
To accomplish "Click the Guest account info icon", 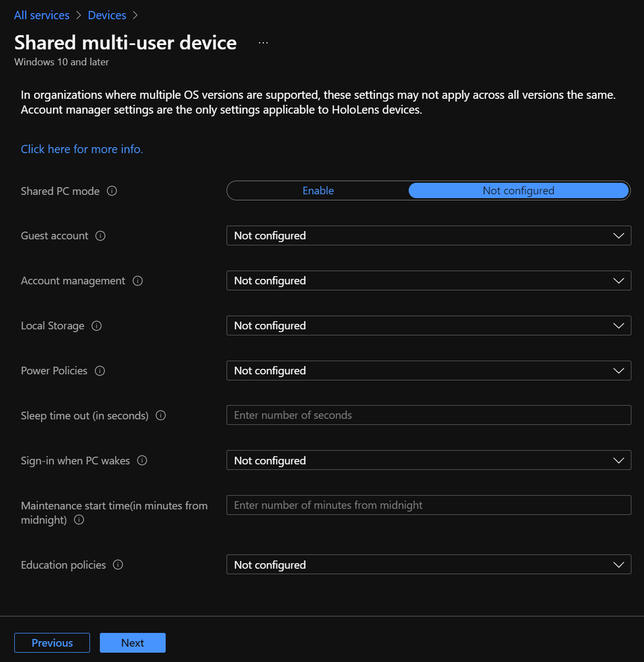I will (x=100, y=235).
